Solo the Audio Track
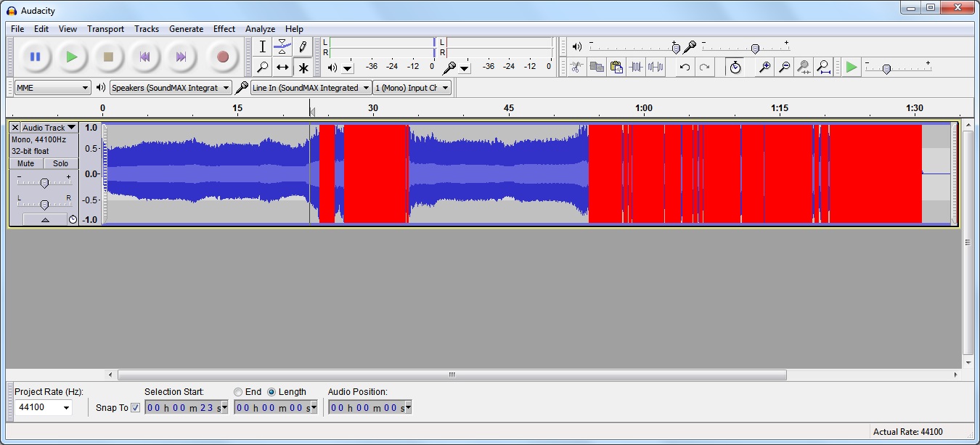The width and height of the screenshot is (980, 445). pyautogui.click(x=60, y=164)
